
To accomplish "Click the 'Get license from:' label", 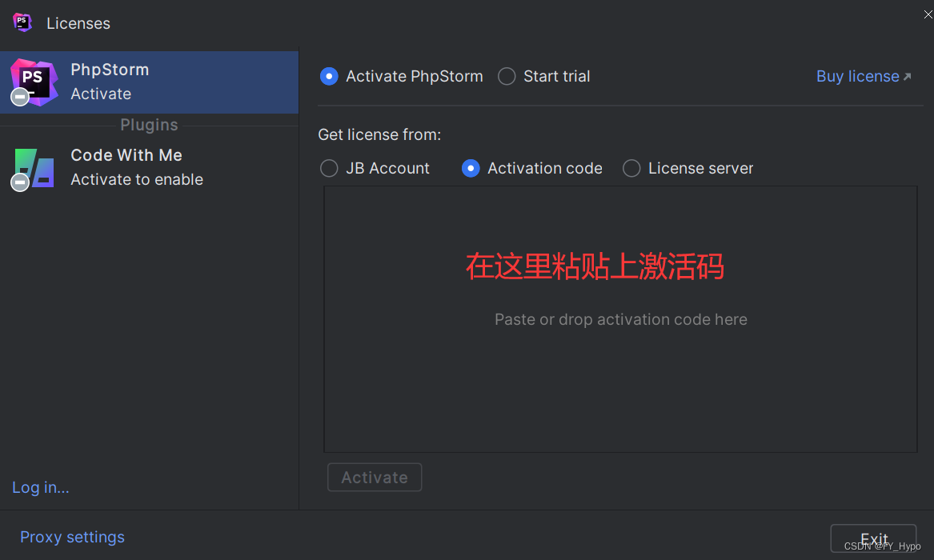I will (379, 134).
